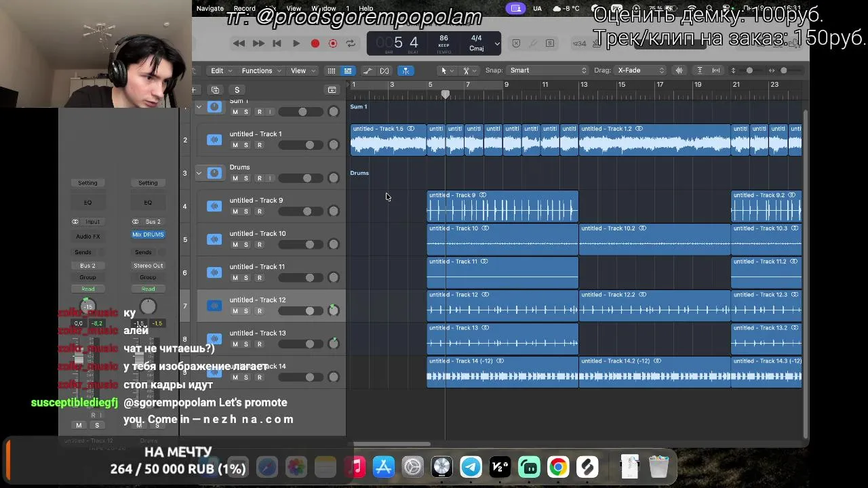
Task: Click the Track 10 audio icon
Action: point(214,239)
